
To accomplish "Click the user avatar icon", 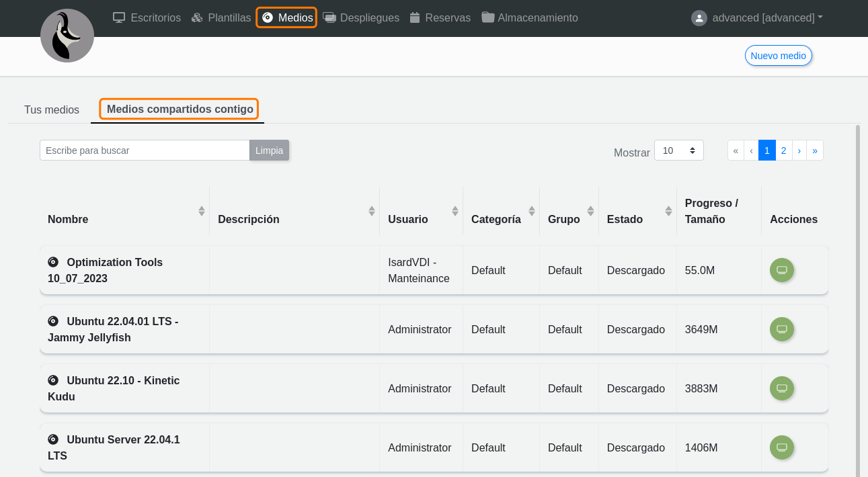I will click(x=699, y=18).
